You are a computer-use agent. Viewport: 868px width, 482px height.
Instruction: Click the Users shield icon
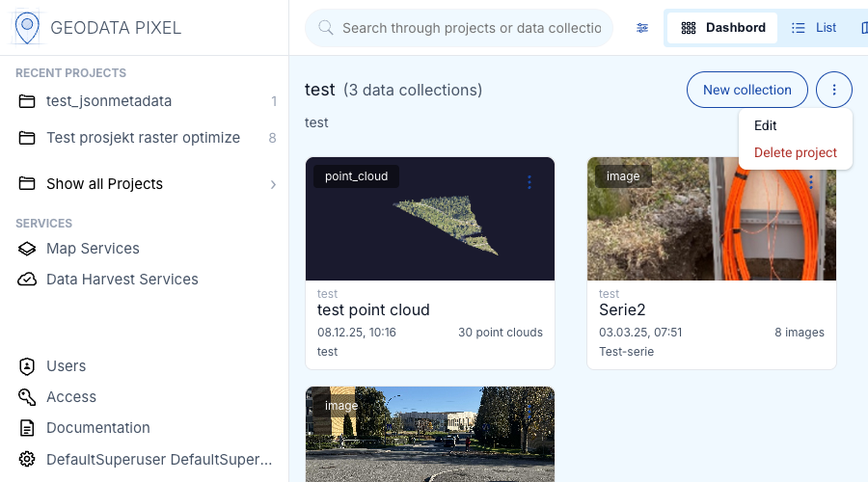point(27,365)
